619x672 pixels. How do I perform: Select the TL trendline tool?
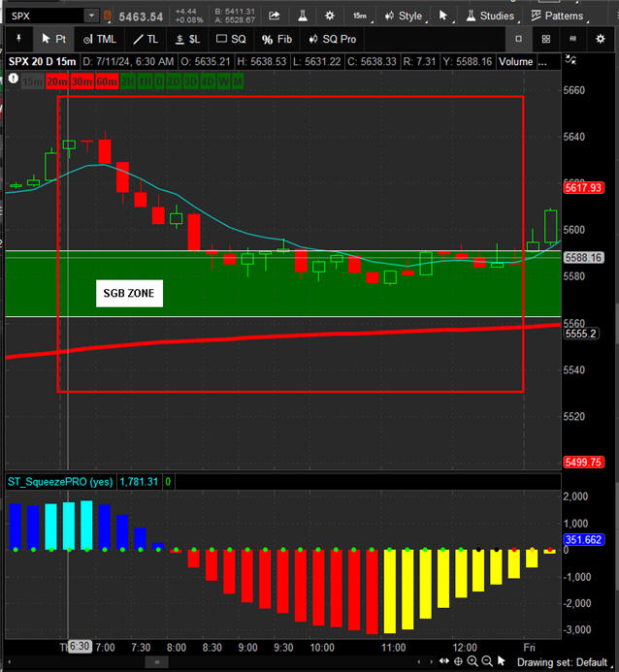point(146,39)
